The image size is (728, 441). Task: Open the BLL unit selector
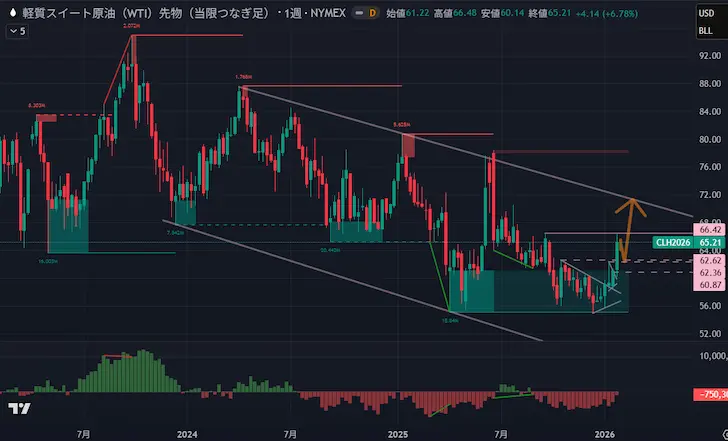(x=705, y=31)
